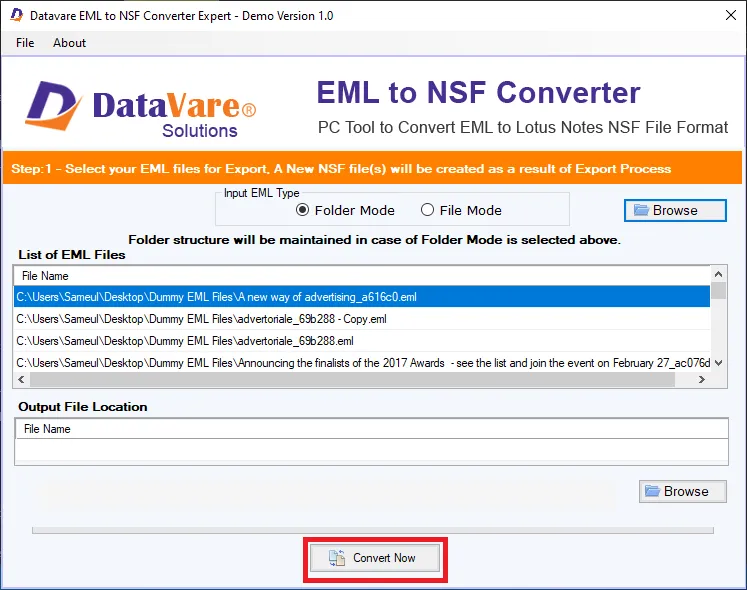The width and height of the screenshot is (747, 590).
Task: Click the Convert Now button
Action: pos(374,558)
